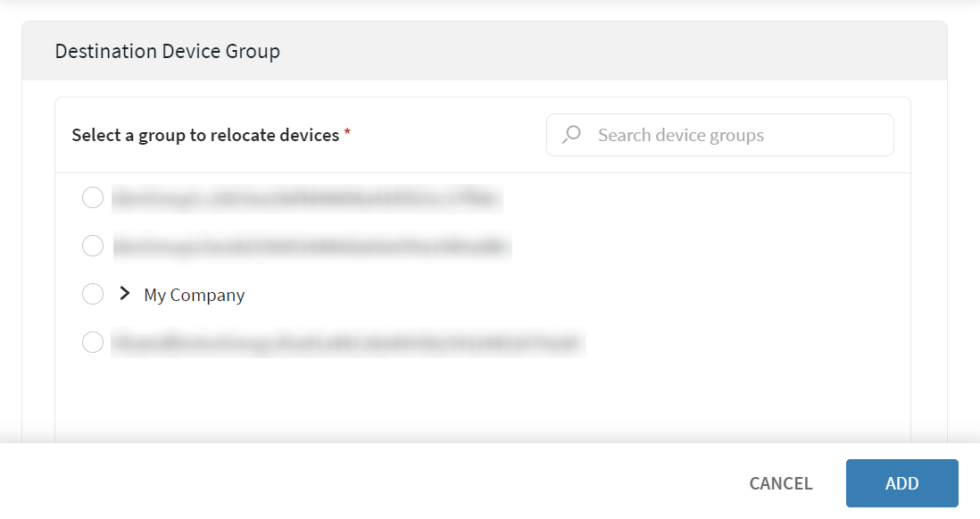Screen dimensions: 980x519
Task: Click the first blurred group name
Action: pyautogui.click(x=306, y=198)
